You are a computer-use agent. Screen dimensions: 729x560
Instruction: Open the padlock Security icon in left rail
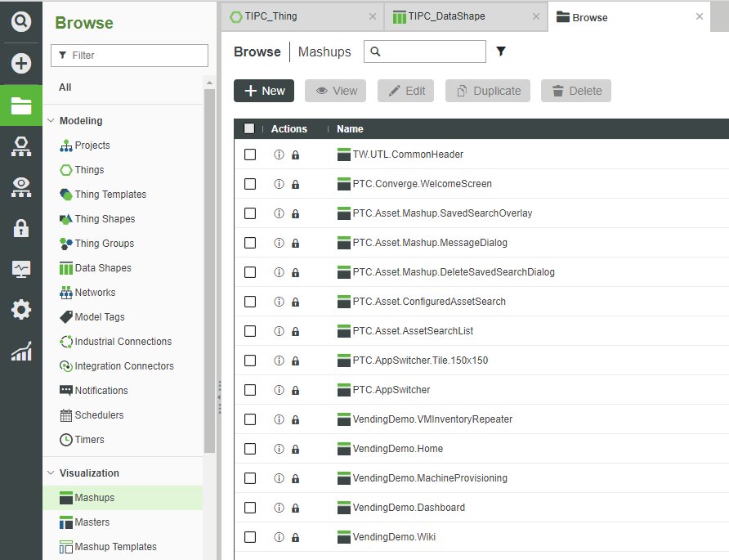pyautogui.click(x=21, y=228)
